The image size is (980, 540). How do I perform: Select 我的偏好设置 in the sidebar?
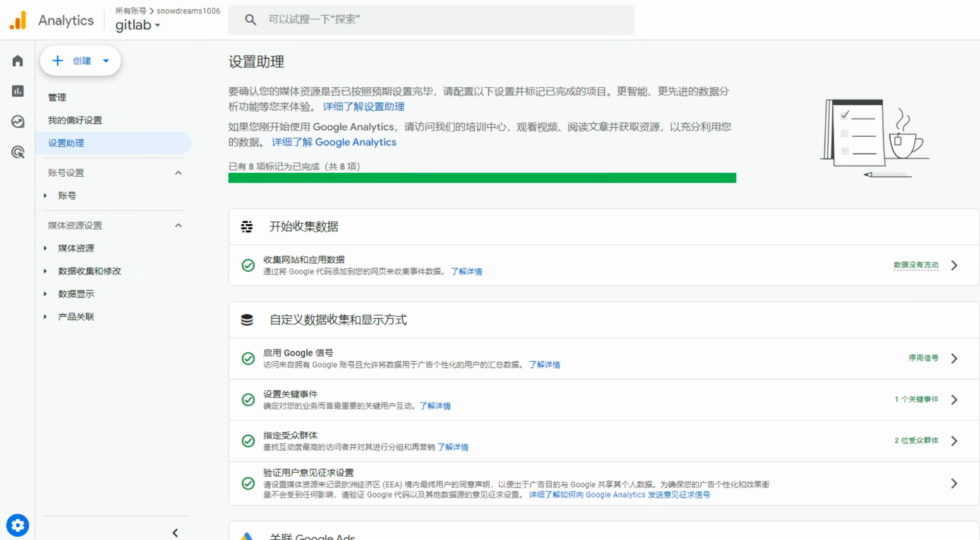click(75, 120)
